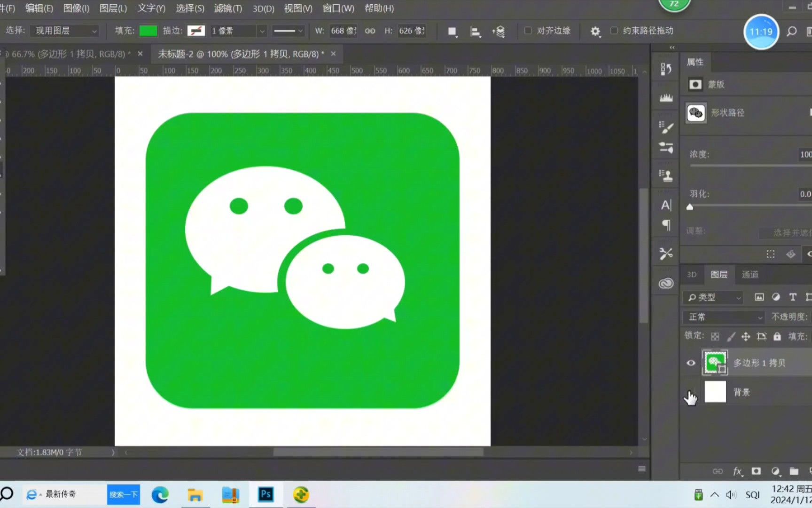Open the path alignment icon in options bar
The width and height of the screenshot is (812, 508).
[475, 32]
